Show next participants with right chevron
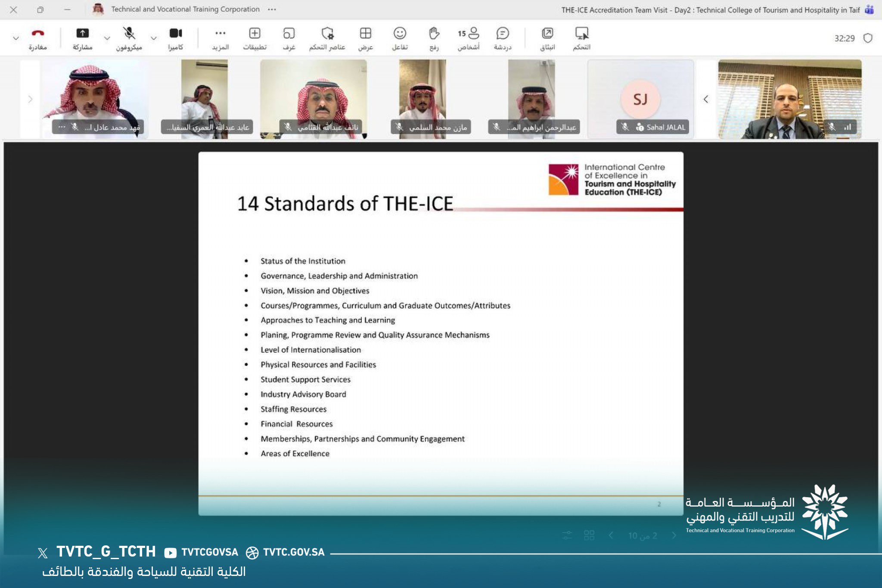The height and width of the screenshot is (588, 882). coord(30,99)
